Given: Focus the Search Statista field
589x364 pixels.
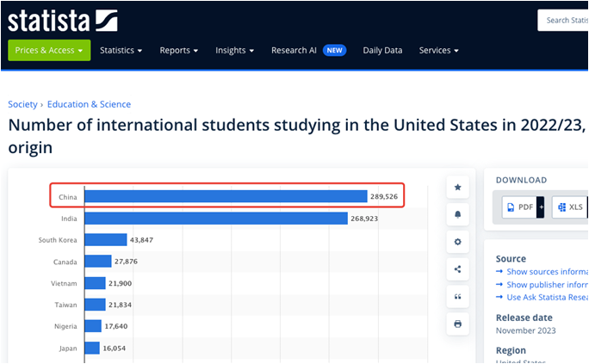Looking at the screenshot, I should pyautogui.click(x=562, y=21).
